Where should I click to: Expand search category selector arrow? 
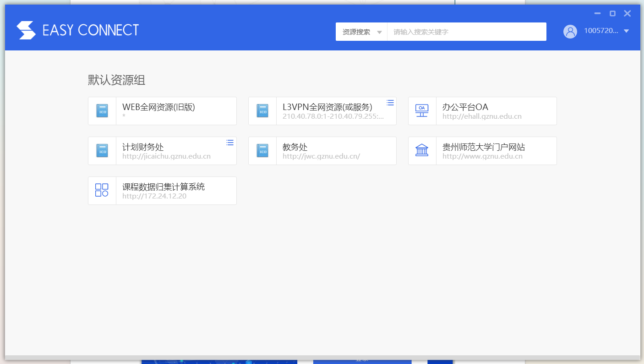coord(379,32)
